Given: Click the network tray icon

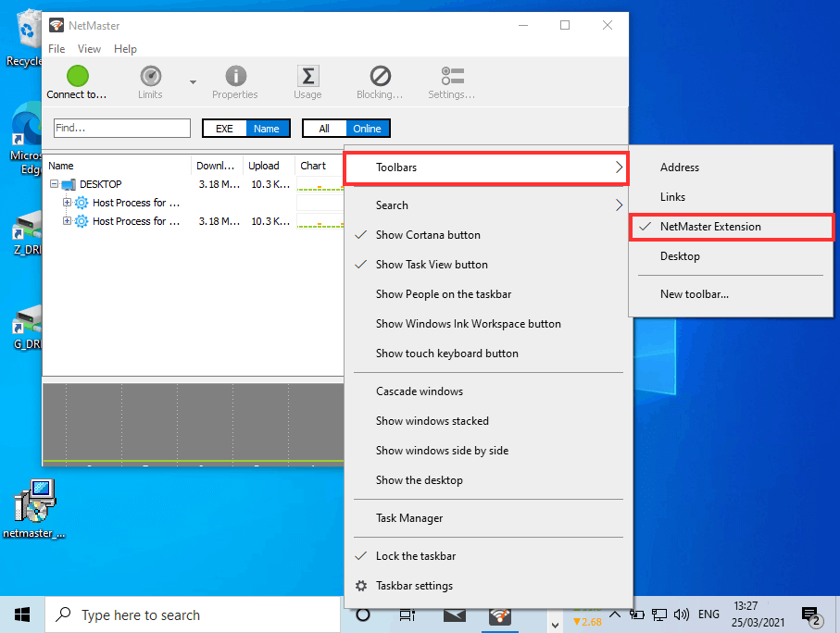Looking at the screenshot, I should tap(658, 614).
